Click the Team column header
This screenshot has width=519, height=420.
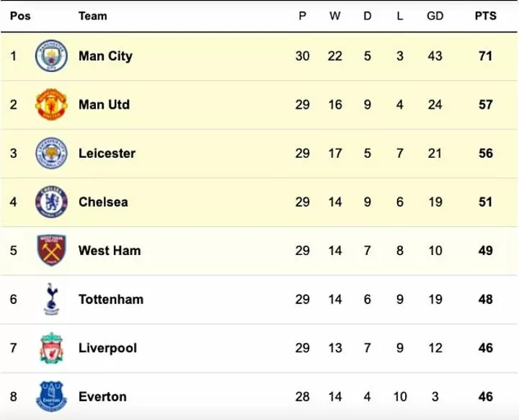(93, 16)
